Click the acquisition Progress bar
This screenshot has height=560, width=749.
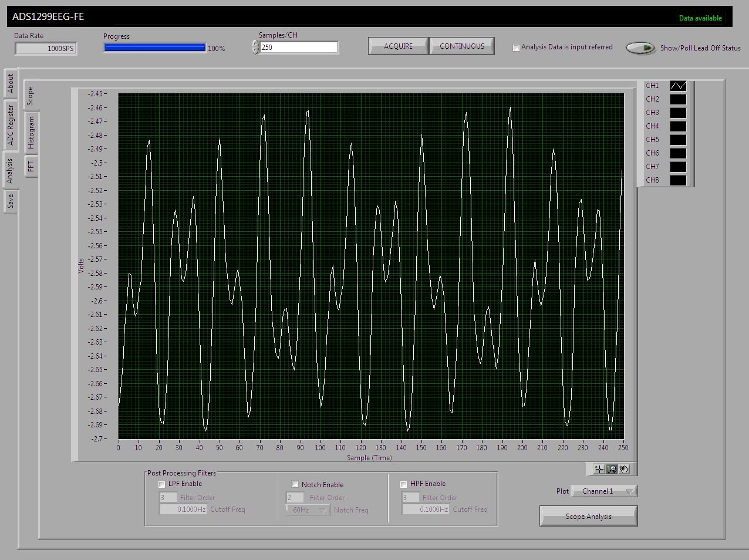pos(155,48)
